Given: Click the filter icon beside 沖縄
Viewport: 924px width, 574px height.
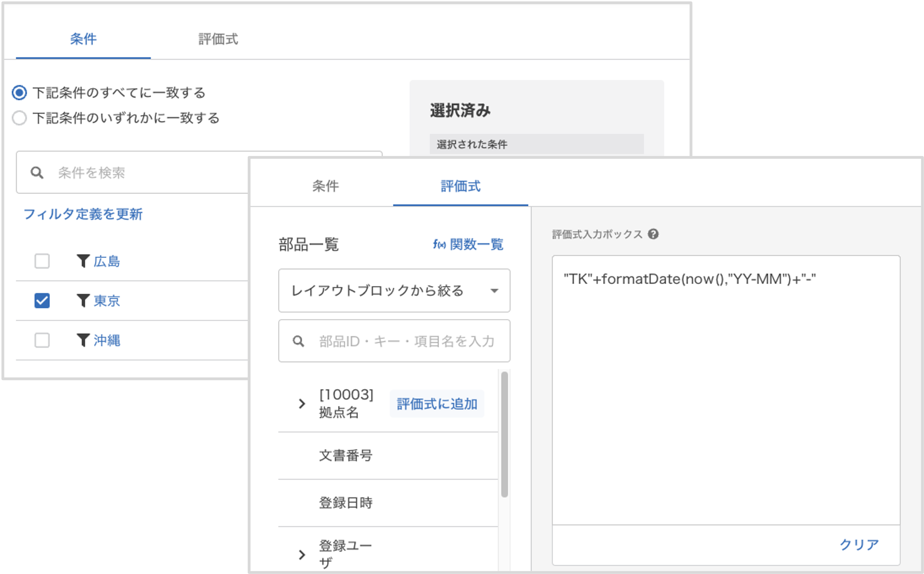Looking at the screenshot, I should tap(83, 340).
